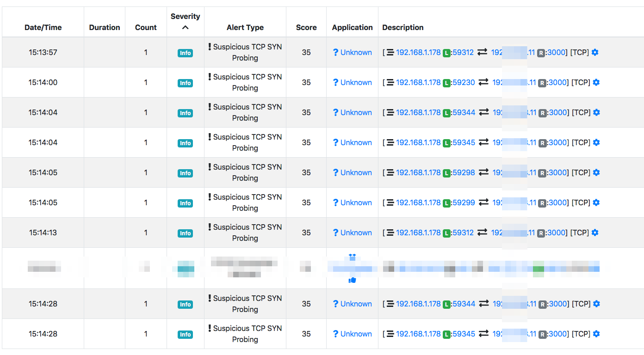Click the exclamation icon in the 15:14:13 alert type
The height and width of the screenshot is (355, 644).
coord(210,227)
